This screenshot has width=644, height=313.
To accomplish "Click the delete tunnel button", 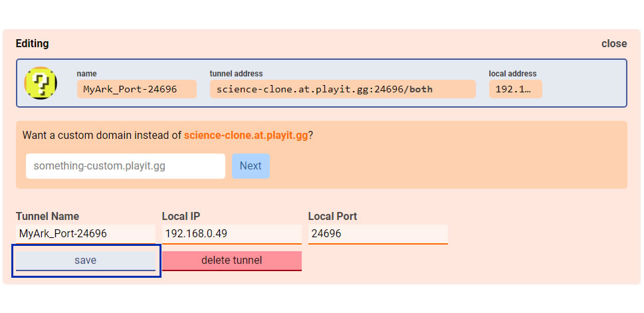I will pyautogui.click(x=232, y=261).
